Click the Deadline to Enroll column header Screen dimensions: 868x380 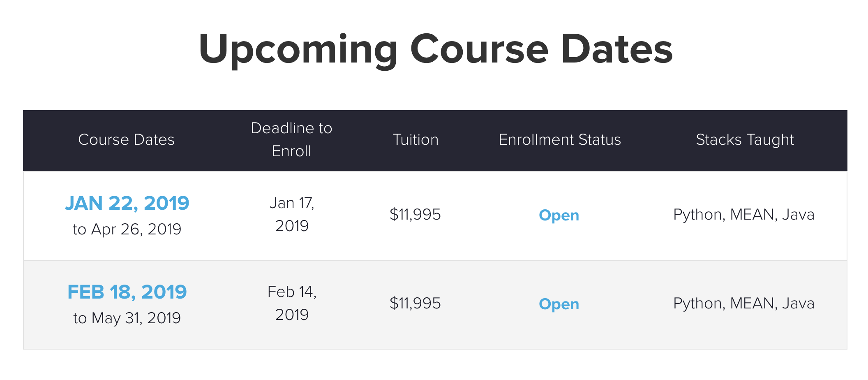[x=291, y=140]
